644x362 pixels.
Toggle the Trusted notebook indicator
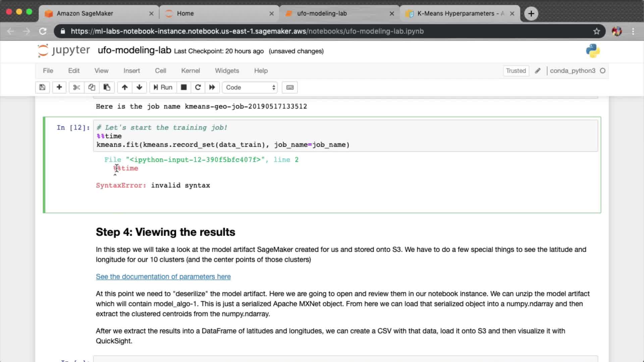click(516, 71)
